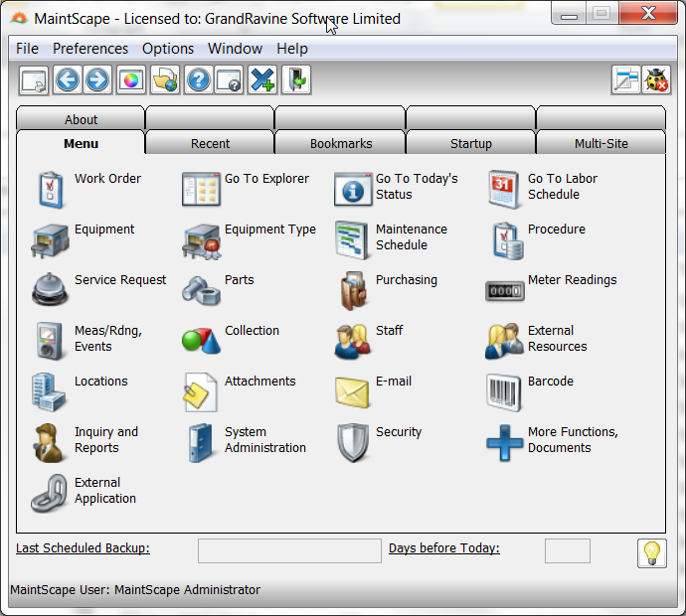Open the Work Order icon

(50, 190)
